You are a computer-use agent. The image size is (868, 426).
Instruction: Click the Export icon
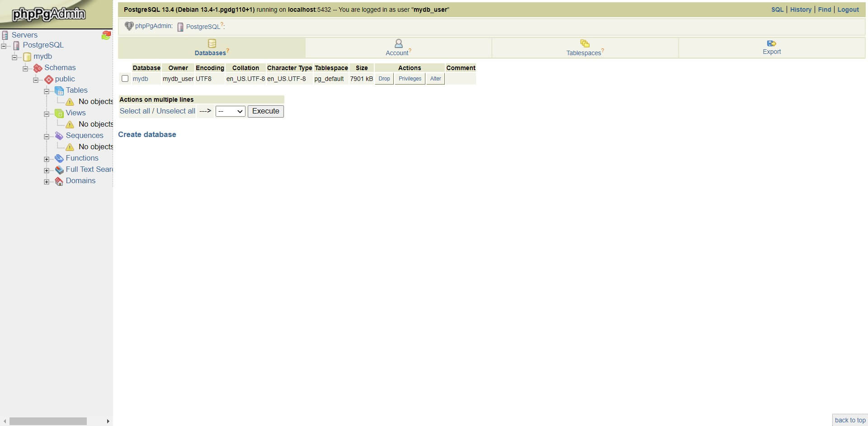pyautogui.click(x=771, y=43)
